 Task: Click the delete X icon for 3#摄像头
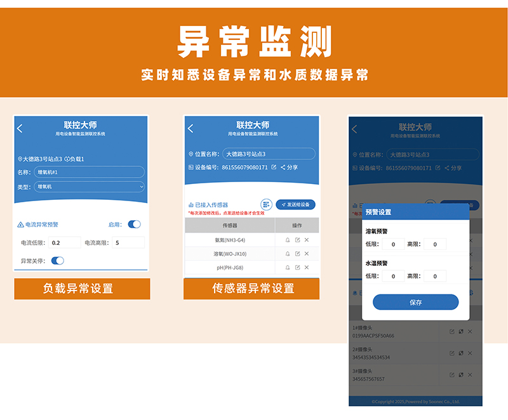coord(470,375)
